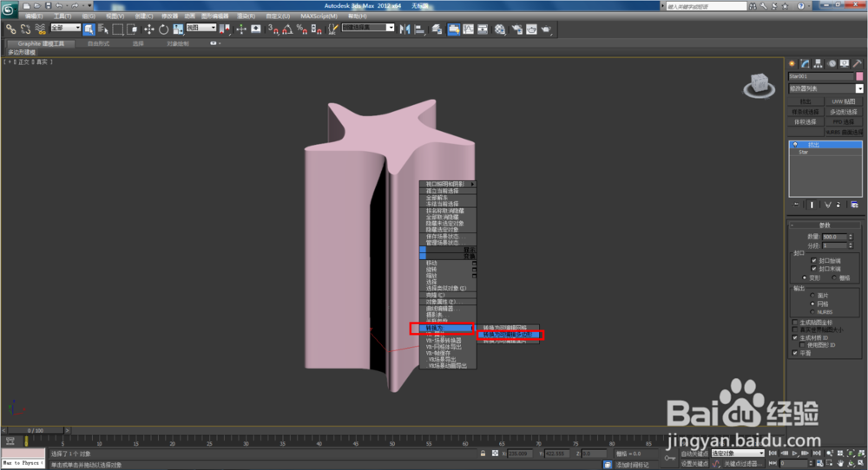This screenshot has width=868, height=470.
Task: Click the Align tool icon
Action: coord(419,29)
